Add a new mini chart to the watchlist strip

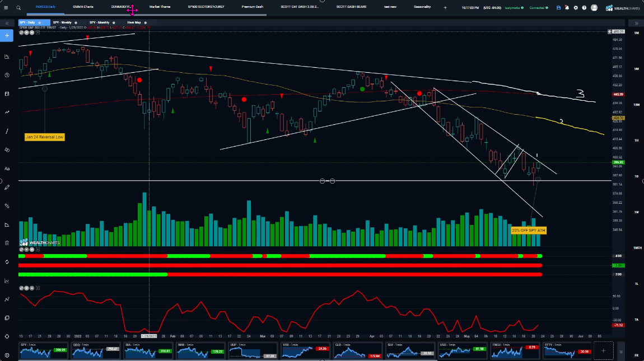(x=603, y=350)
